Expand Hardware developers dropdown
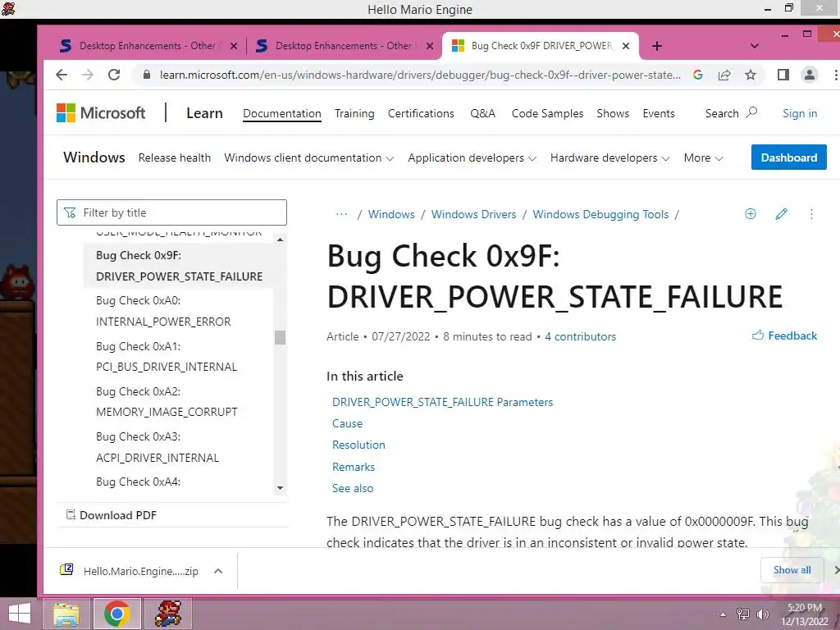The image size is (840, 630). [609, 158]
